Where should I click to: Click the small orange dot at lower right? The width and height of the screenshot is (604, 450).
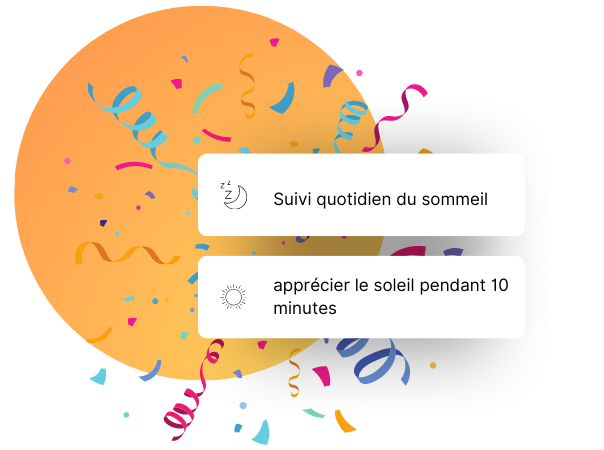tap(433, 365)
